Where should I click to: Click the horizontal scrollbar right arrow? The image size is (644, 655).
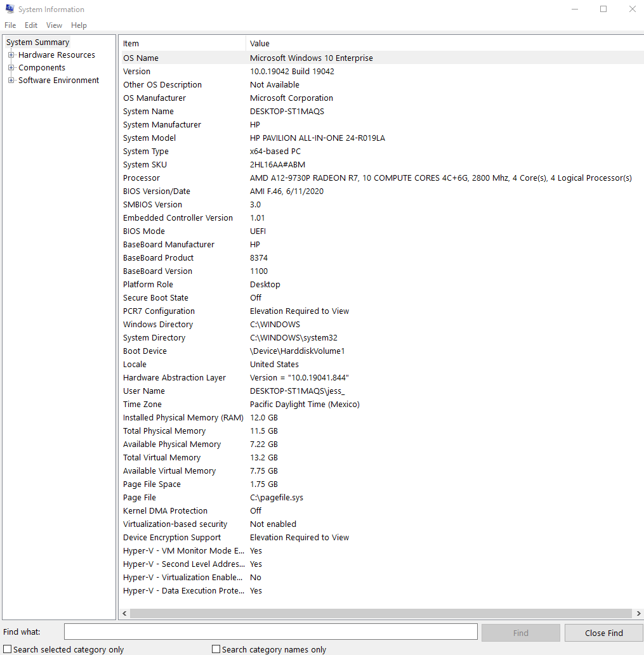(x=638, y=613)
